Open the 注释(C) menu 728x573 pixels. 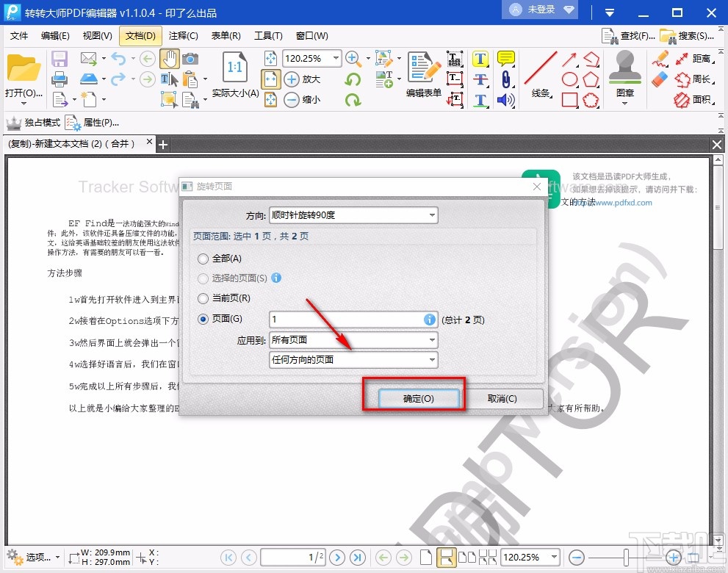tap(184, 35)
